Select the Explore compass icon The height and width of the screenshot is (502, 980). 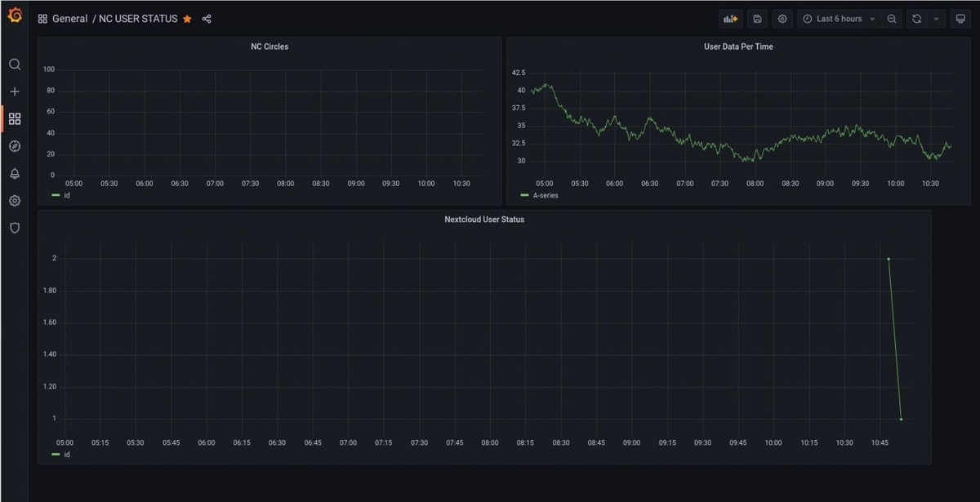click(x=14, y=145)
